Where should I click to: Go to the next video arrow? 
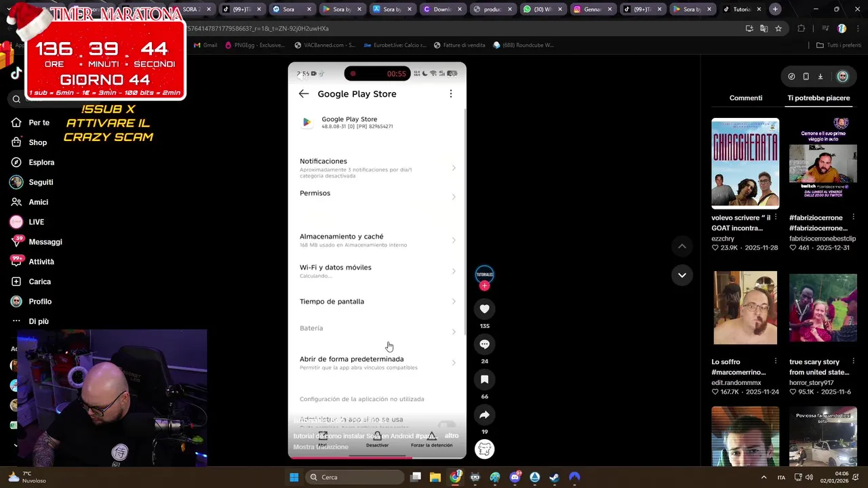tap(682, 275)
